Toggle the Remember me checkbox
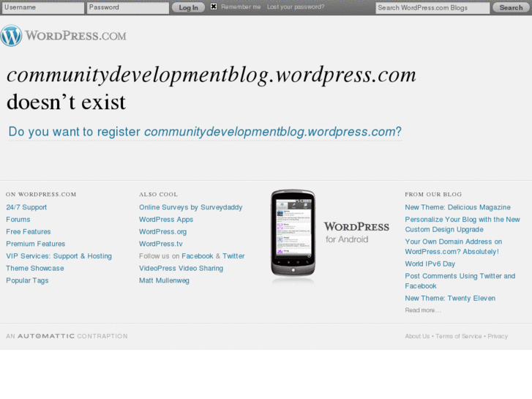 [214, 7]
